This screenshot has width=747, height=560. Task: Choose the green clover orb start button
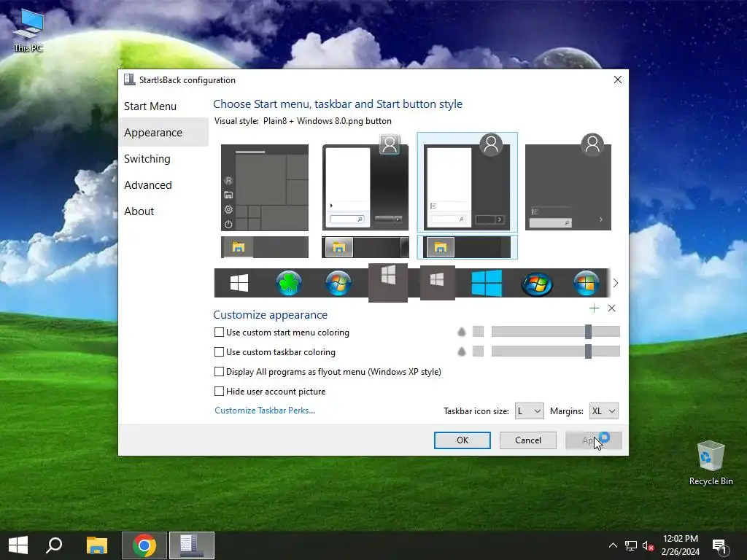[x=289, y=283]
